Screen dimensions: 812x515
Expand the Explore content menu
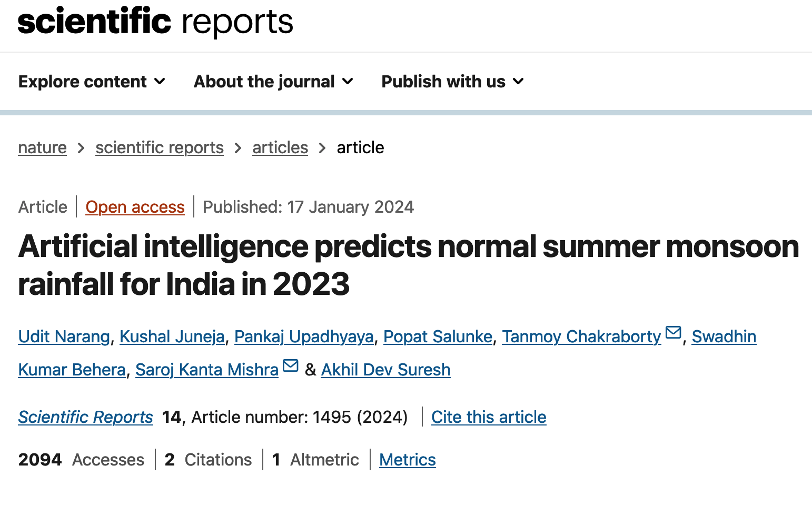coord(92,82)
